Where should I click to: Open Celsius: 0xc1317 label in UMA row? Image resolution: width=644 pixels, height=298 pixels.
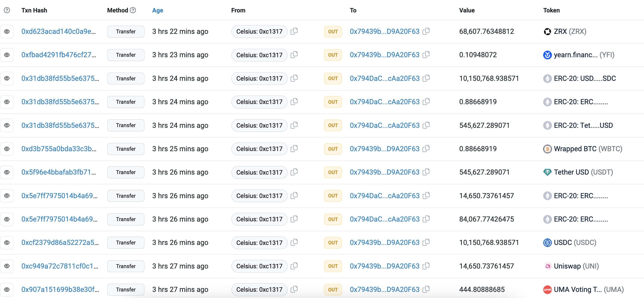(259, 289)
